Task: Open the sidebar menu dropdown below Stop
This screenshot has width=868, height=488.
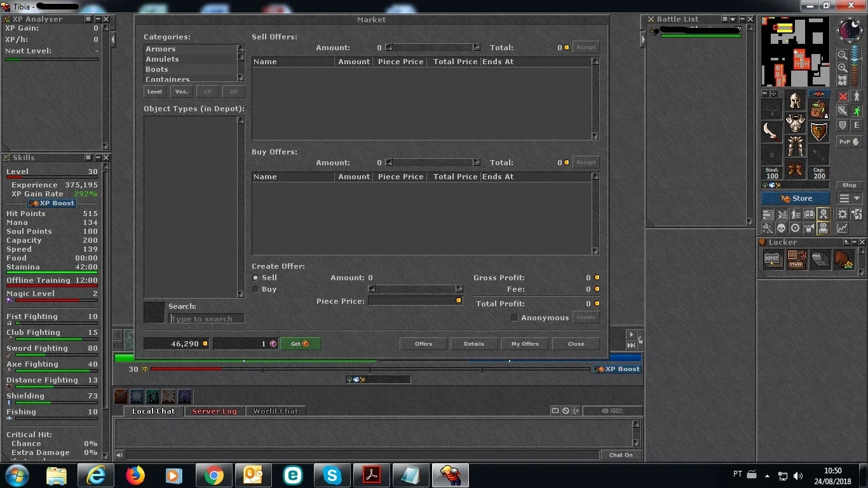Action: (x=850, y=199)
